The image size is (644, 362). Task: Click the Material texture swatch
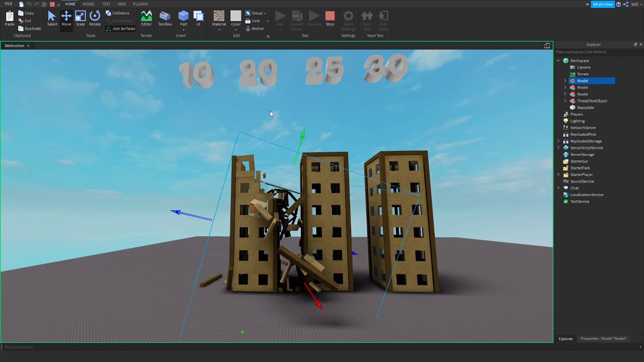click(219, 16)
